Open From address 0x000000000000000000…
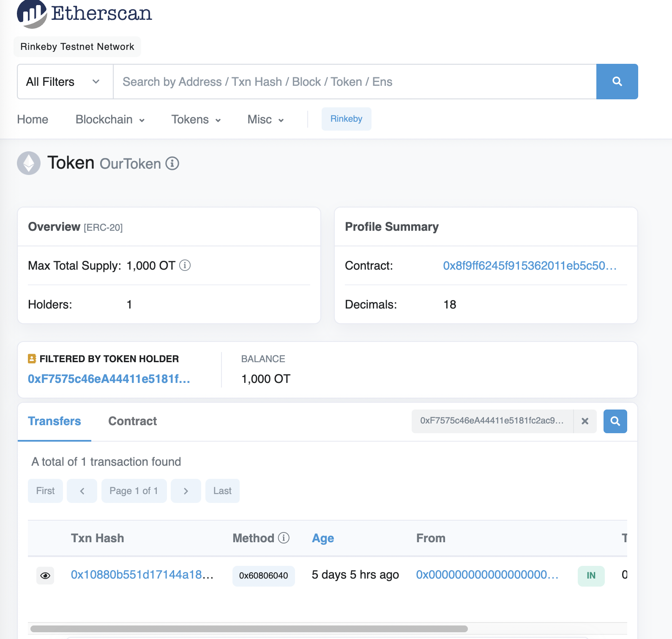The width and height of the screenshot is (672, 639). pos(487,575)
